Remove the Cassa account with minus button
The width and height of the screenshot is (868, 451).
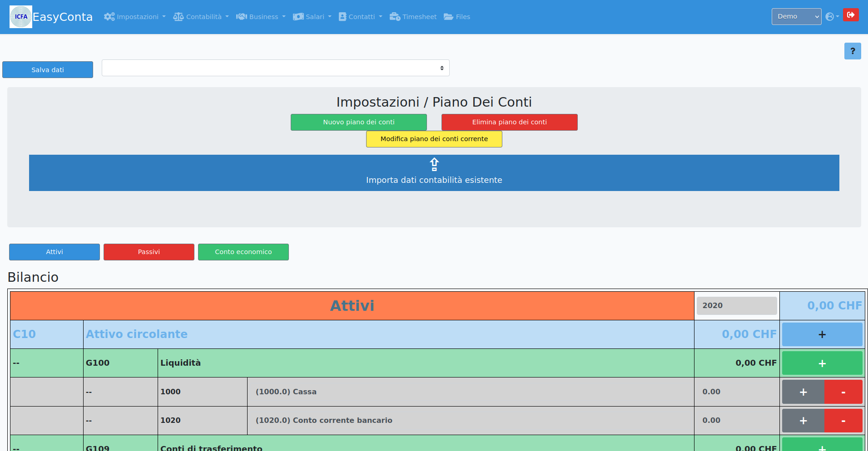click(843, 392)
